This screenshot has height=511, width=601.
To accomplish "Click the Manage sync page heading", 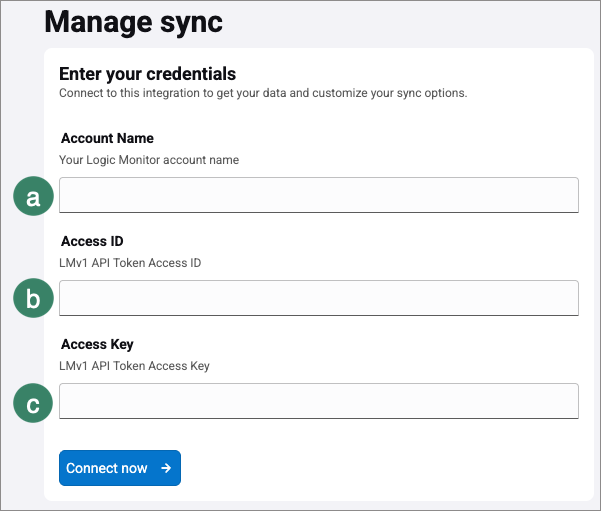I will tap(134, 21).
